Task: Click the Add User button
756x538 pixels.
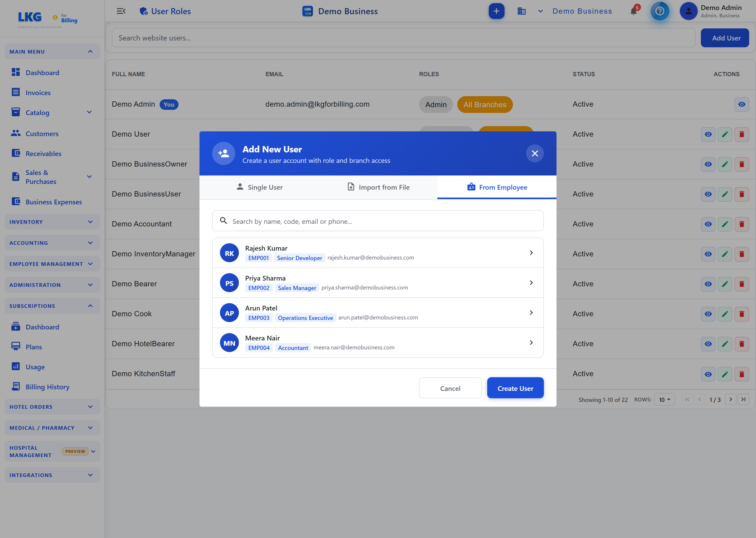Action: (725, 38)
